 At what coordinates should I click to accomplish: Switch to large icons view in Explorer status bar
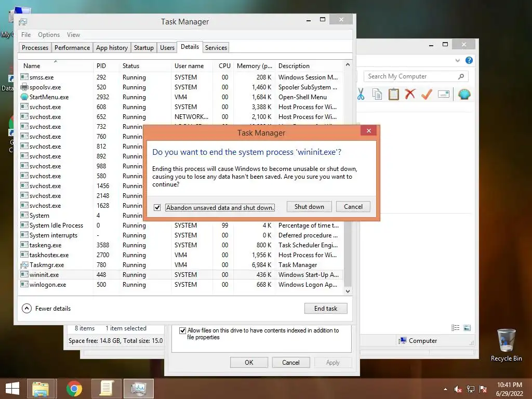(467, 327)
